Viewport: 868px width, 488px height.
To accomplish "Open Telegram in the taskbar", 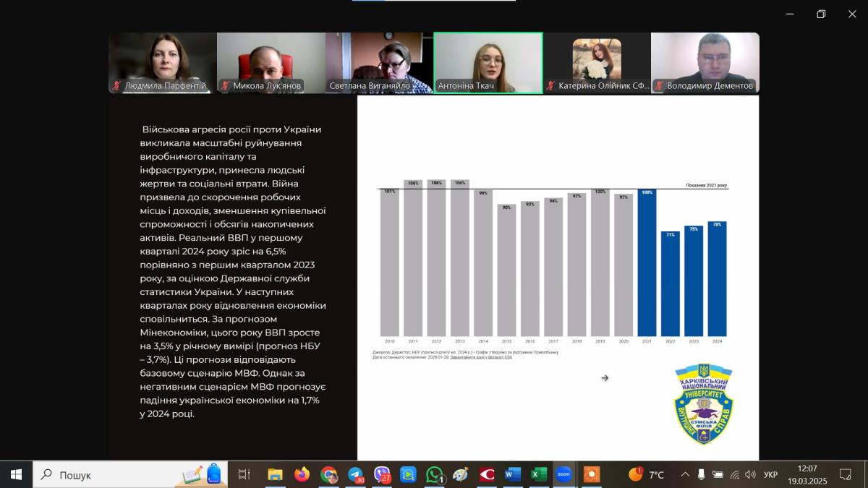I will click(x=355, y=474).
